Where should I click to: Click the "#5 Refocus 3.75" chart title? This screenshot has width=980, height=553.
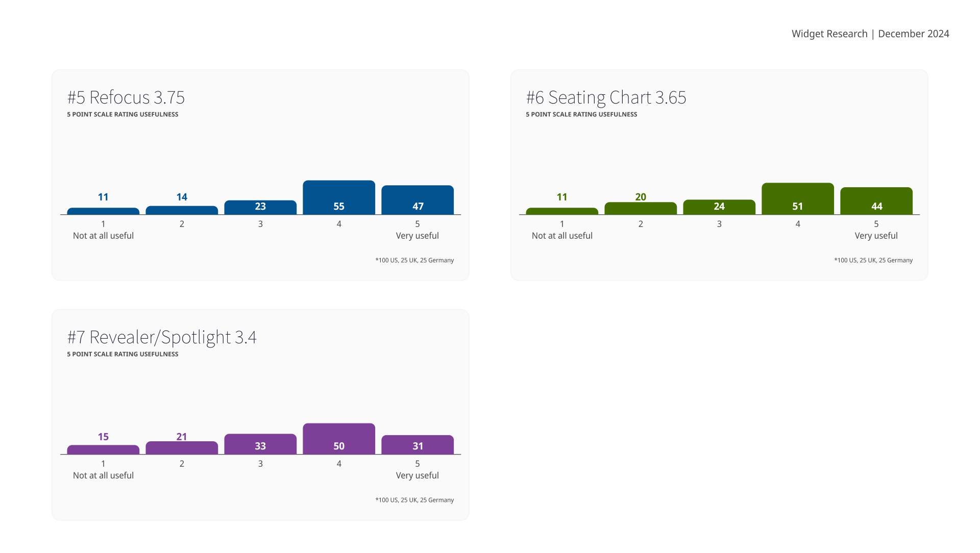click(x=126, y=97)
